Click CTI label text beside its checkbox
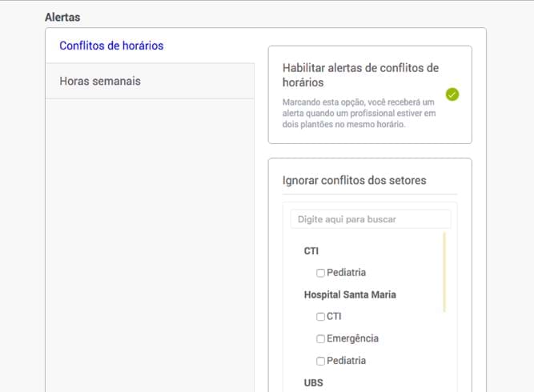 334,317
